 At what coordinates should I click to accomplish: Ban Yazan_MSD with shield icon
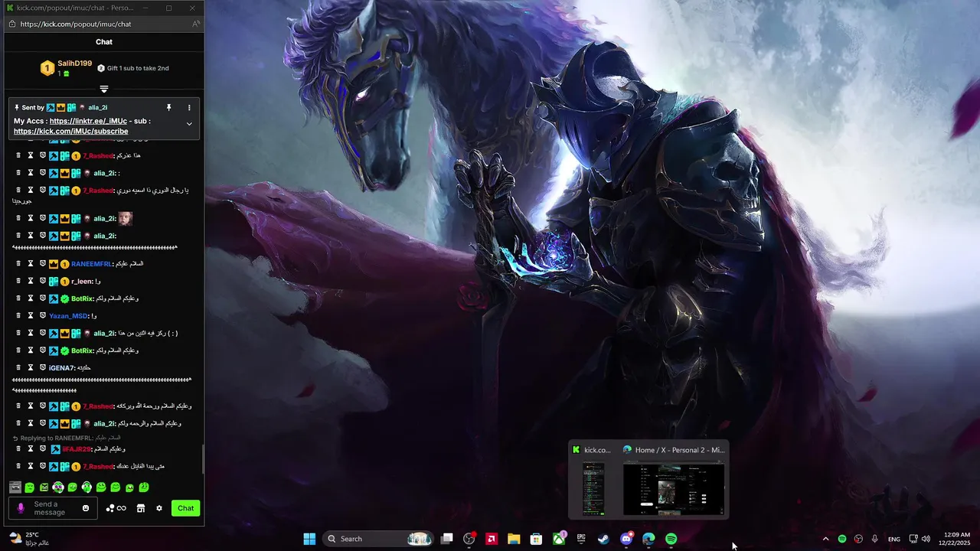click(43, 315)
